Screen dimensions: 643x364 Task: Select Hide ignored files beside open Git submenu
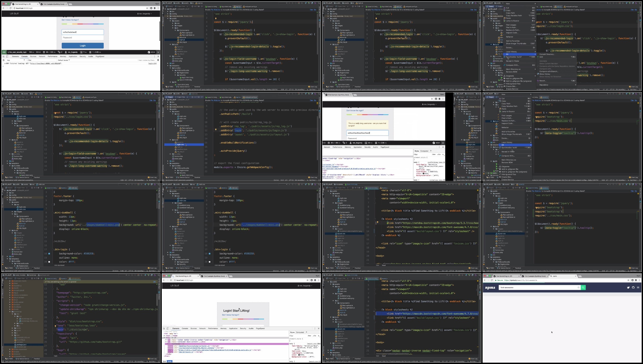point(513,84)
